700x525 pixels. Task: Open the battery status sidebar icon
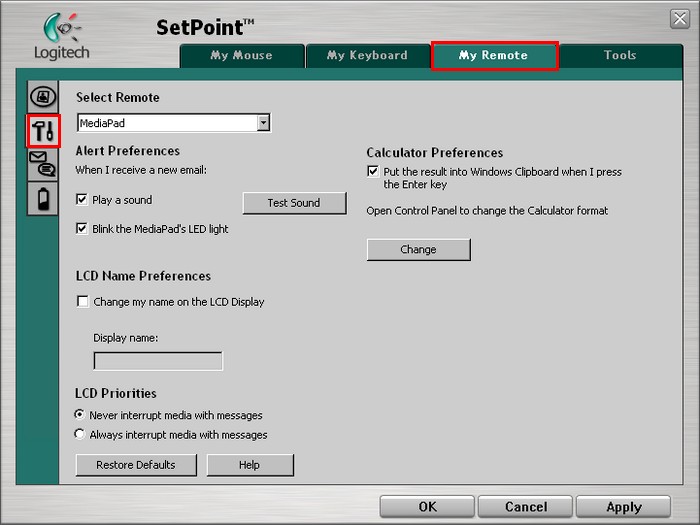(43, 199)
